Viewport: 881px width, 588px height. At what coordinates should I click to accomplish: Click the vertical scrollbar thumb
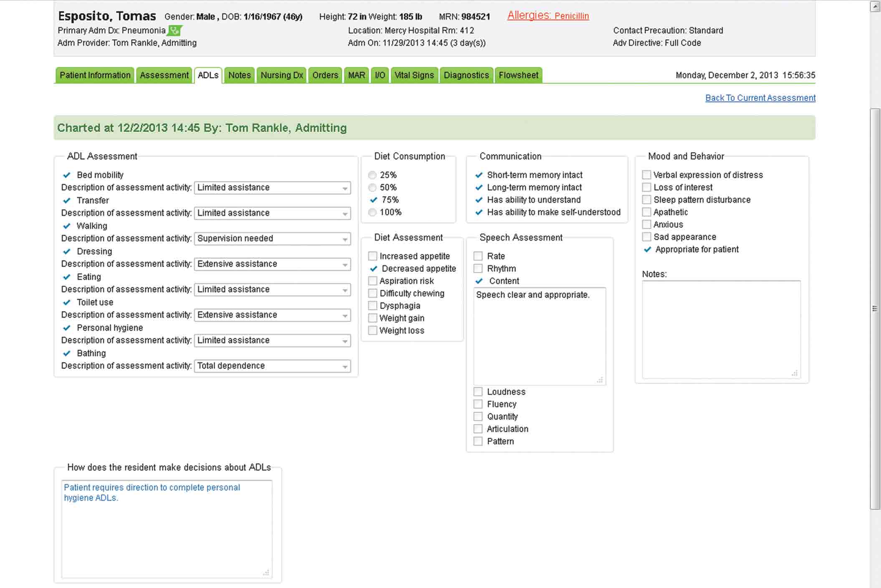tap(875, 309)
